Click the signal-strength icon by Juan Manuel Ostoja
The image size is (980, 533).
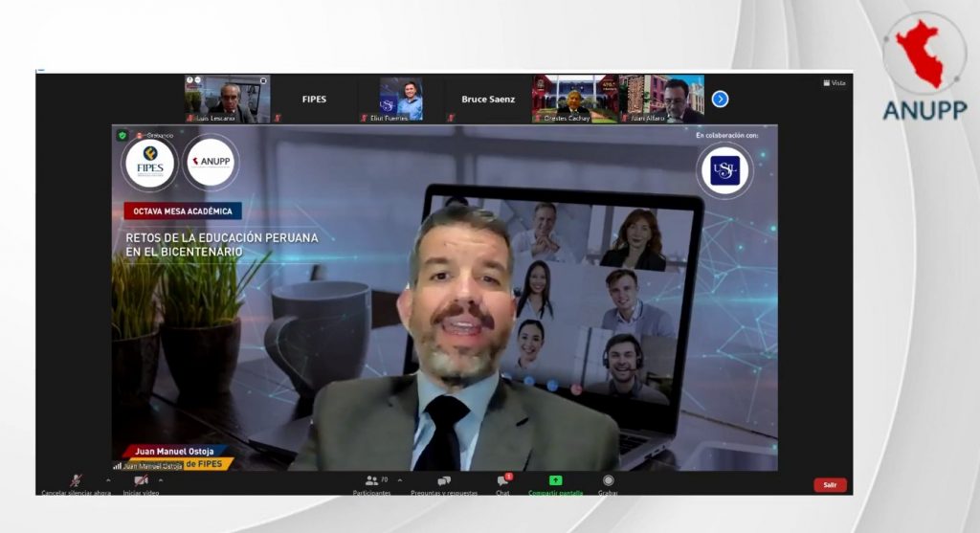click(117, 466)
